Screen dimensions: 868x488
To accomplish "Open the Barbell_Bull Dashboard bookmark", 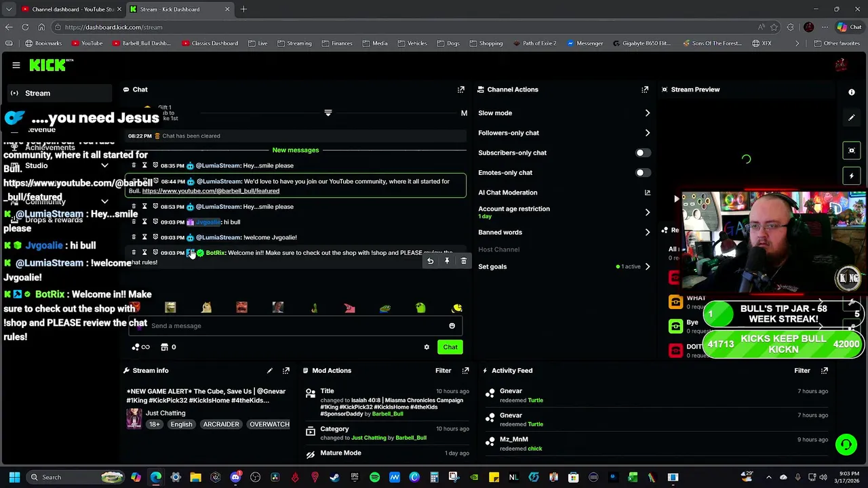I will tap(142, 43).
